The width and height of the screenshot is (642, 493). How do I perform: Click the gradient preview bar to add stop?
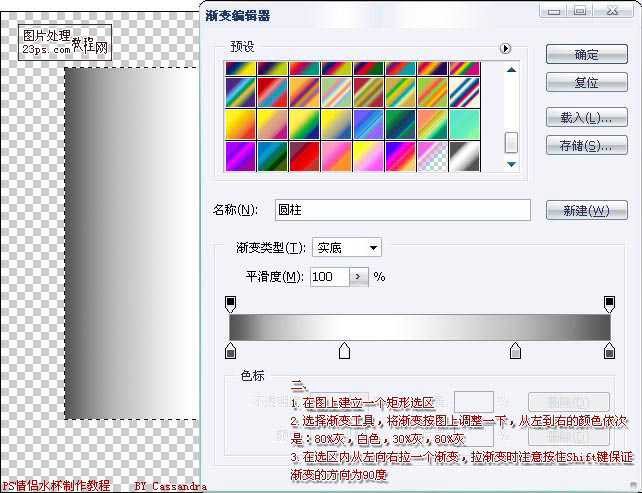[x=420, y=327]
